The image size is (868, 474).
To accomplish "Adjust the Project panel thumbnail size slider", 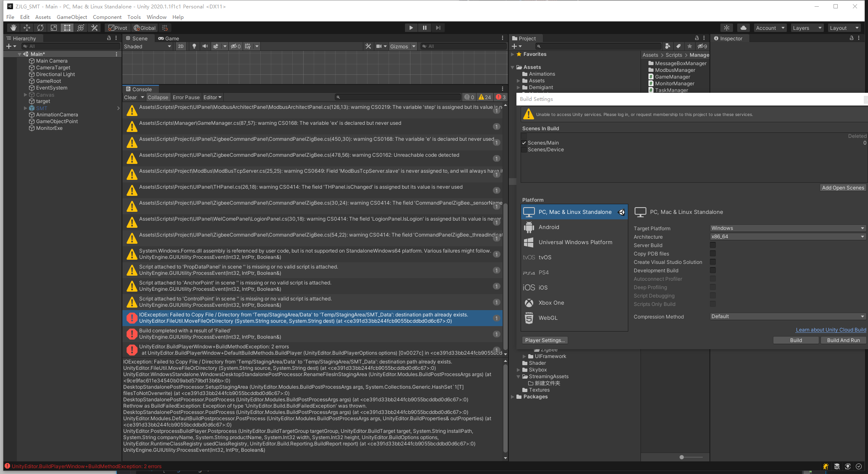I will [681, 457].
